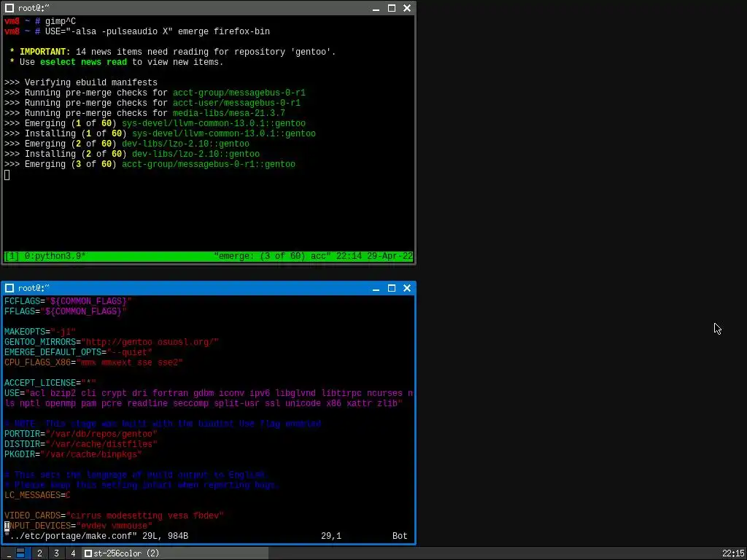Click the 'DISTDIR' line in make.conf

(x=81, y=444)
